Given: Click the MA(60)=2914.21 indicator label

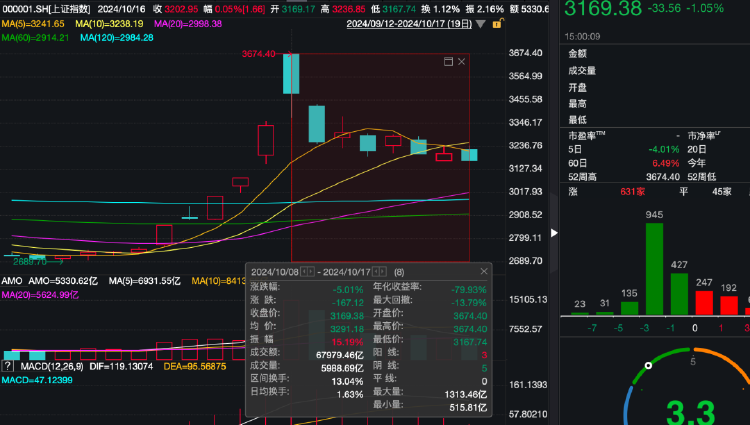Looking at the screenshot, I should (35, 37).
